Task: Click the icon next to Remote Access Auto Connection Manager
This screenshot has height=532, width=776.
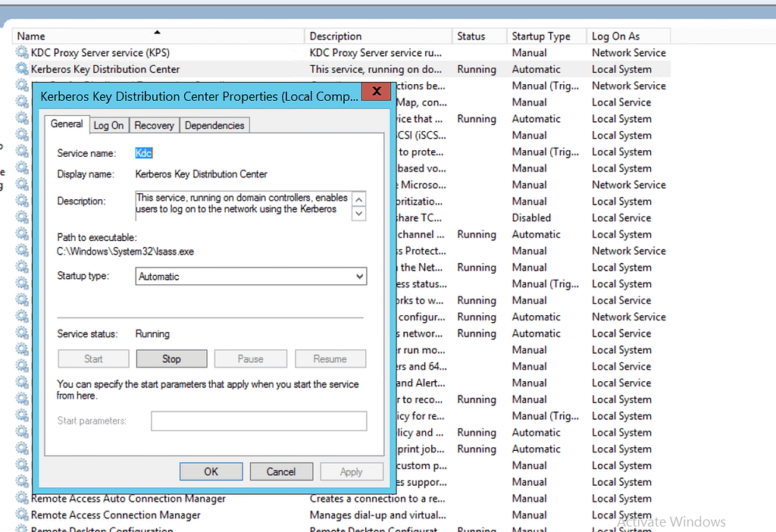Action: pos(21,499)
